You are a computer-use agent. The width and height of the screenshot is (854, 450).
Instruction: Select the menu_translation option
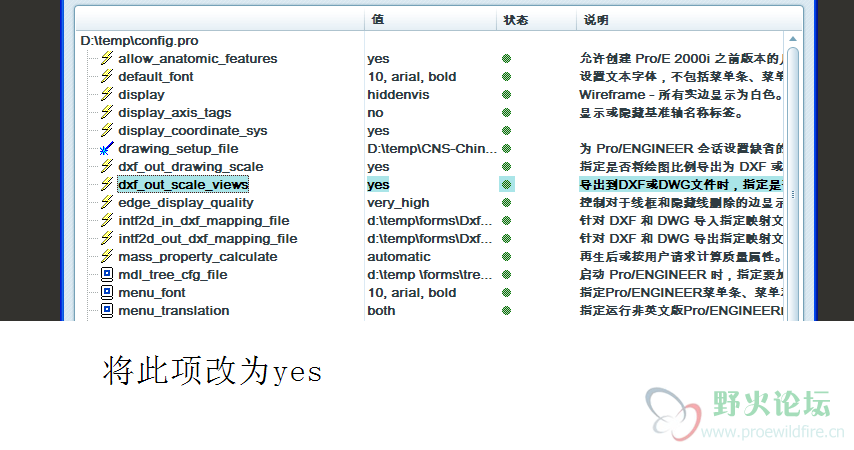pos(174,310)
